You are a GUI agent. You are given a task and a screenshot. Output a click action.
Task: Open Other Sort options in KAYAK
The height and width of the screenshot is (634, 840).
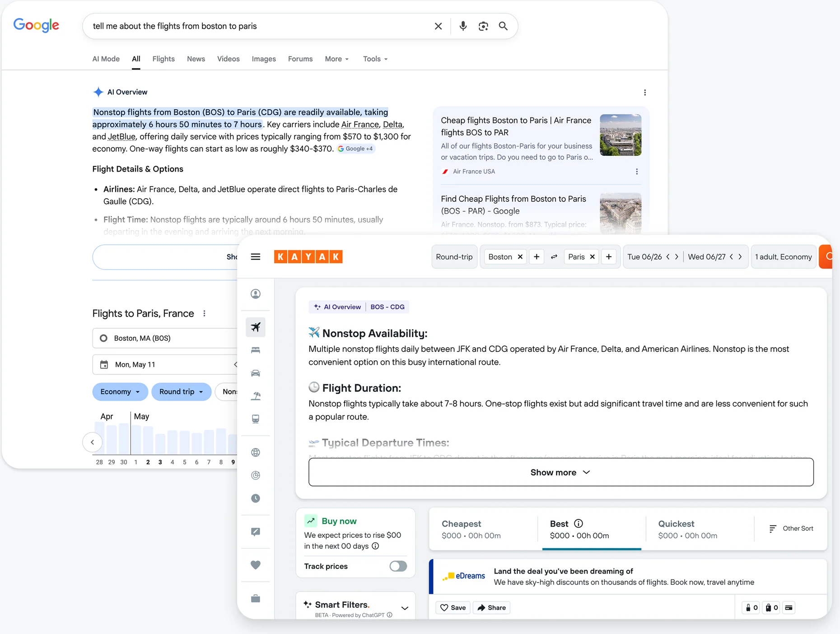[791, 529]
